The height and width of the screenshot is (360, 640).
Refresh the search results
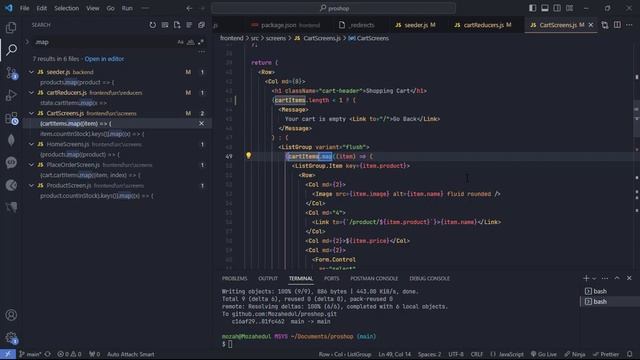pos(152,25)
